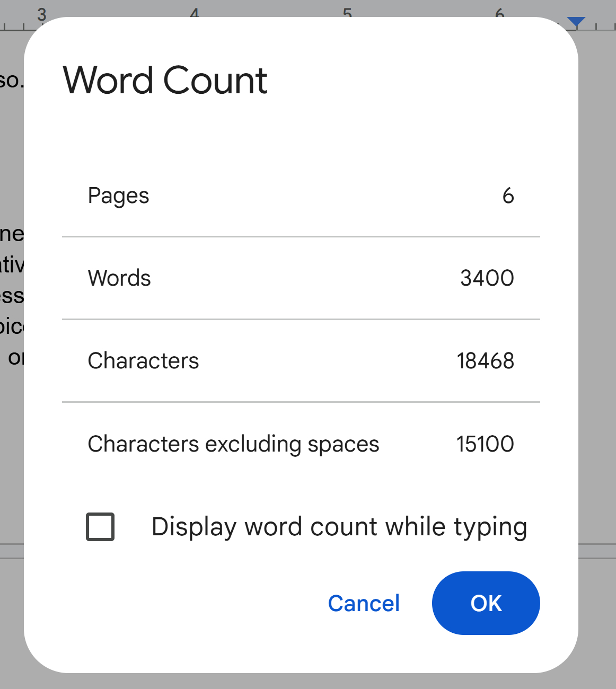The image size is (616, 689).
Task: Select the 'Characters excluding spaces' label
Action: click(233, 444)
